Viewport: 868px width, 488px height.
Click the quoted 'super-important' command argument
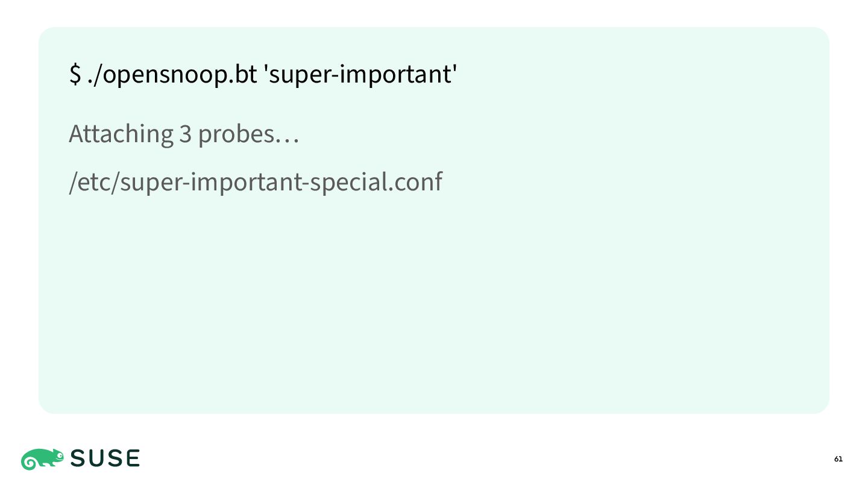tap(360, 75)
